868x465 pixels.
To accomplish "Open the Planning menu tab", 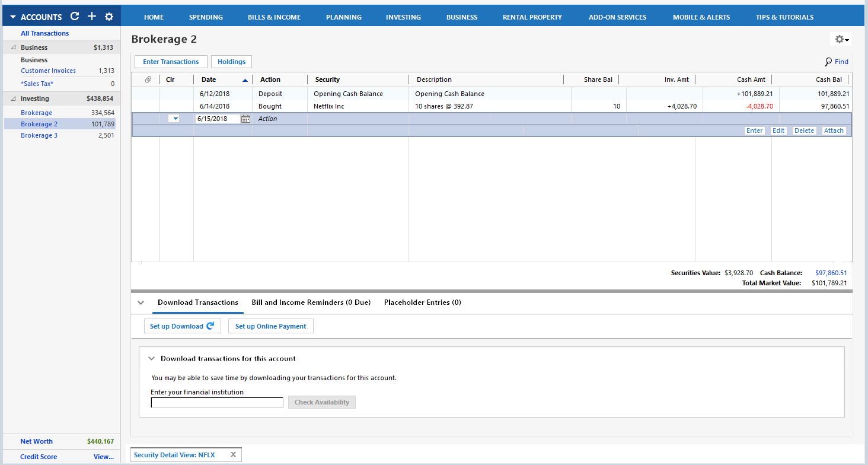I will [343, 17].
